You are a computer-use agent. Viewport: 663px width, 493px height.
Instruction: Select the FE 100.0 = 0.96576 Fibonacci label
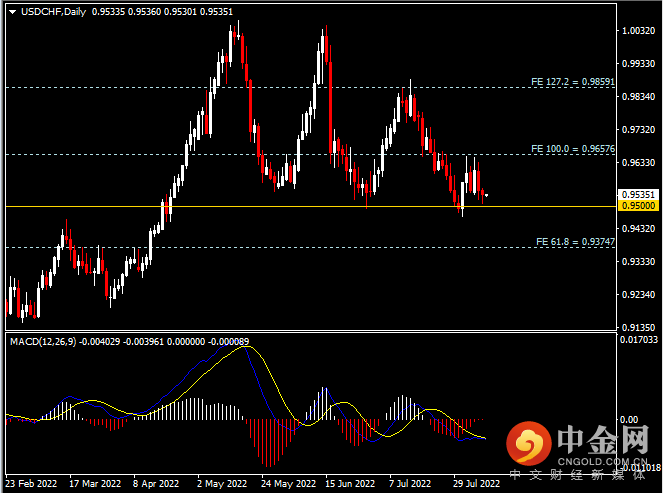[x=573, y=149]
